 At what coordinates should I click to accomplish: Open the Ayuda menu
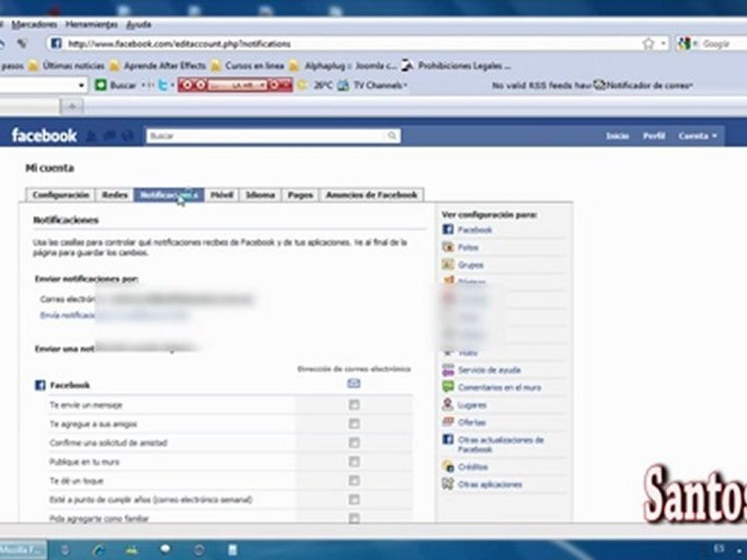[x=139, y=24]
